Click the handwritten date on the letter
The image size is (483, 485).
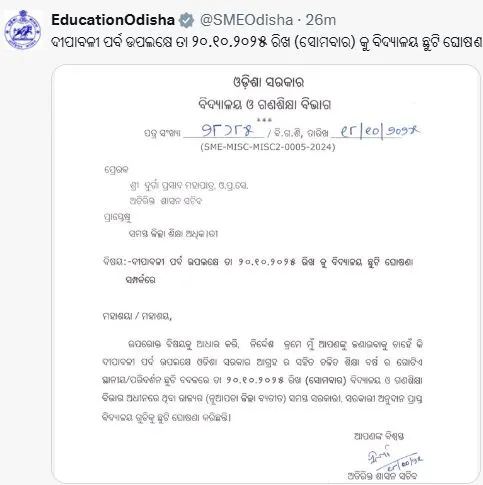pos(379,131)
